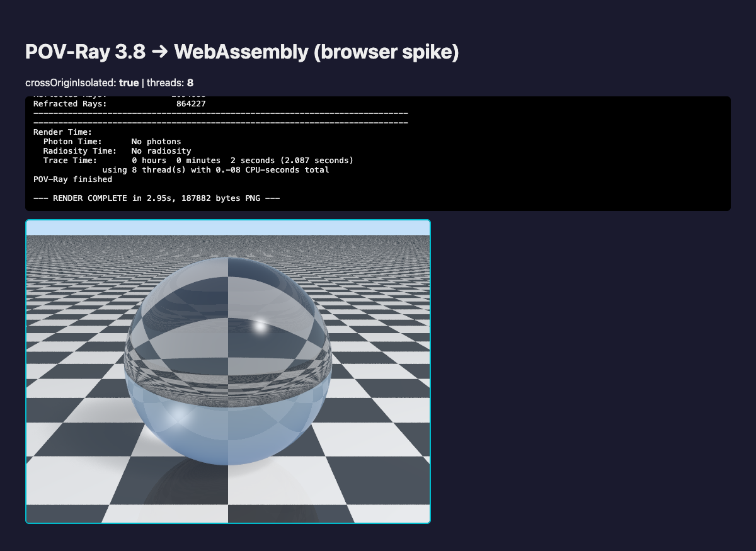Click the 'Radiosity Time: No radiosity' line
756x551 pixels.
point(117,151)
